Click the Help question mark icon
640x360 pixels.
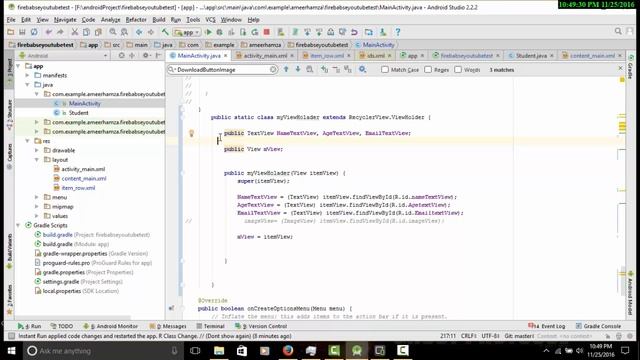point(398,32)
